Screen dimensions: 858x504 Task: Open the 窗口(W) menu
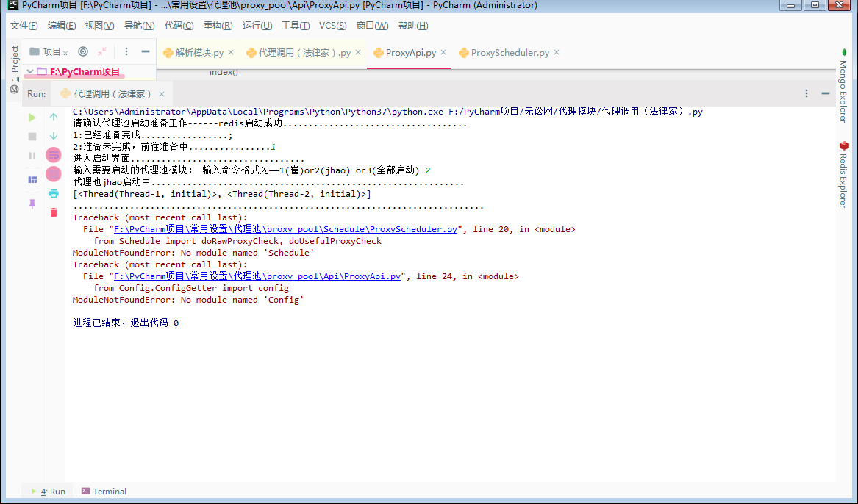[x=372, y=26]
